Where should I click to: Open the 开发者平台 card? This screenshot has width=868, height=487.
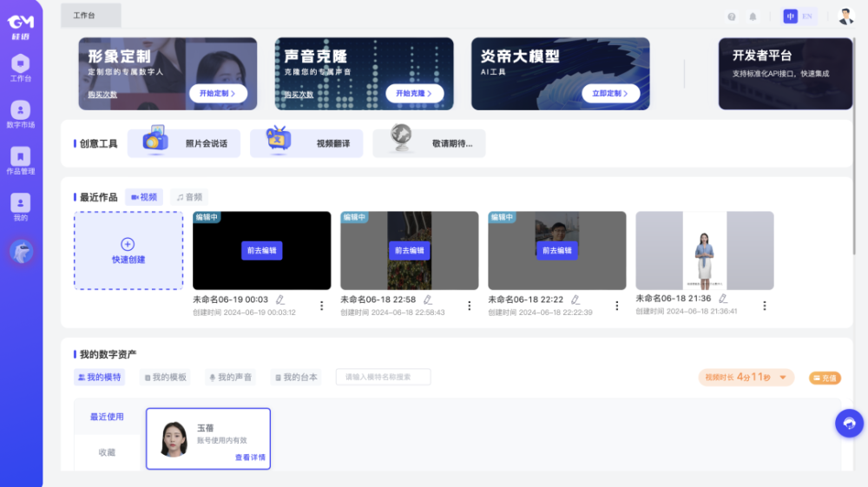point(785,74)
